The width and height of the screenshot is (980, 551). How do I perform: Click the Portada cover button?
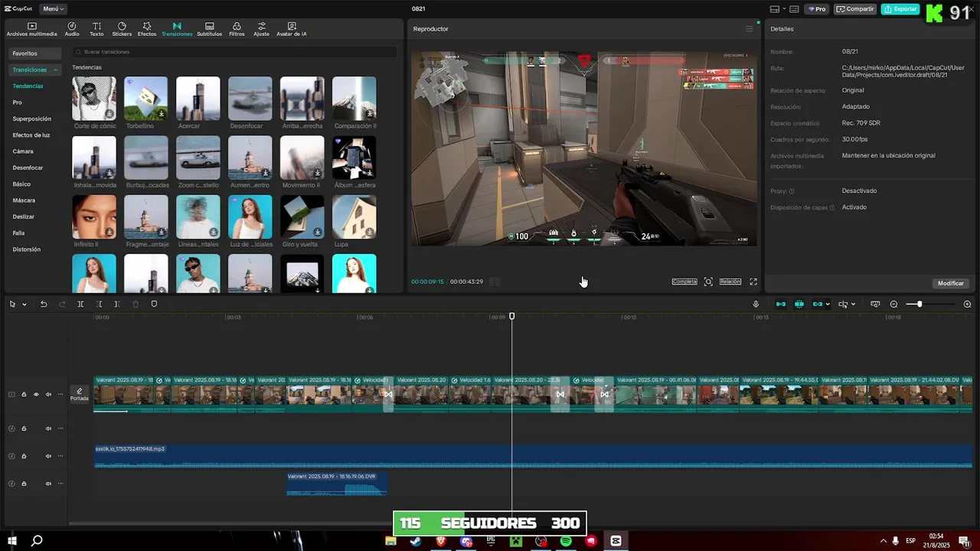pos(80,395)
